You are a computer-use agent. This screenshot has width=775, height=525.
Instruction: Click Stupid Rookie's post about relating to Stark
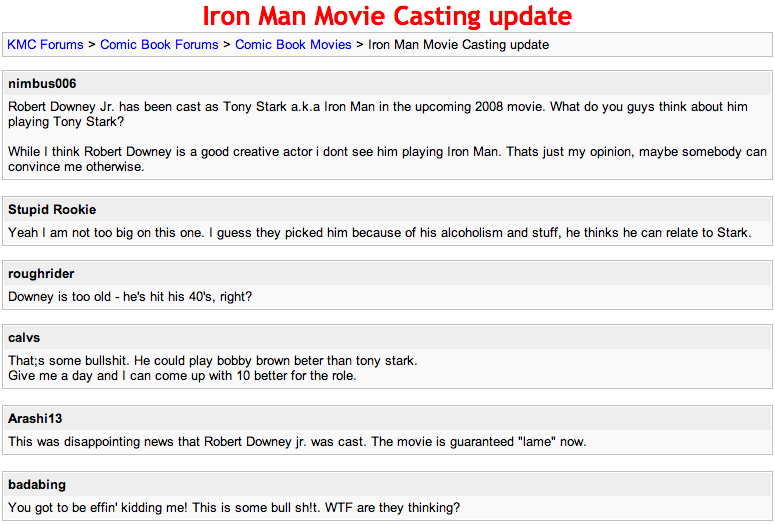(x=379, y=233)
